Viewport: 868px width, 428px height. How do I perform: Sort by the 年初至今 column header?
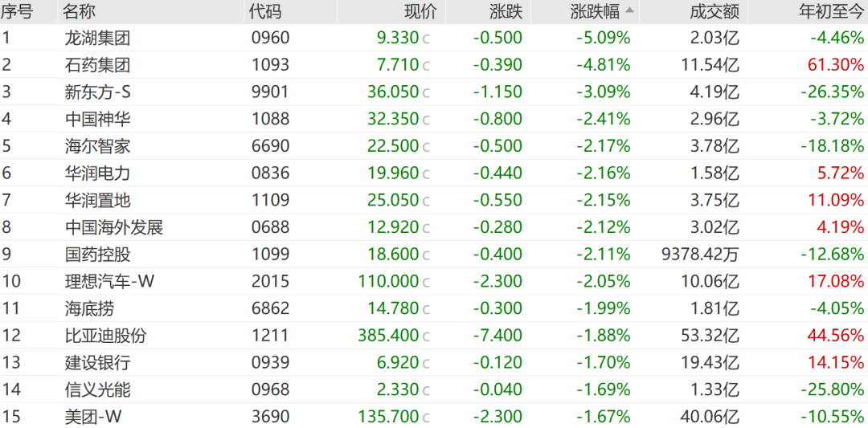pos(831,11)
